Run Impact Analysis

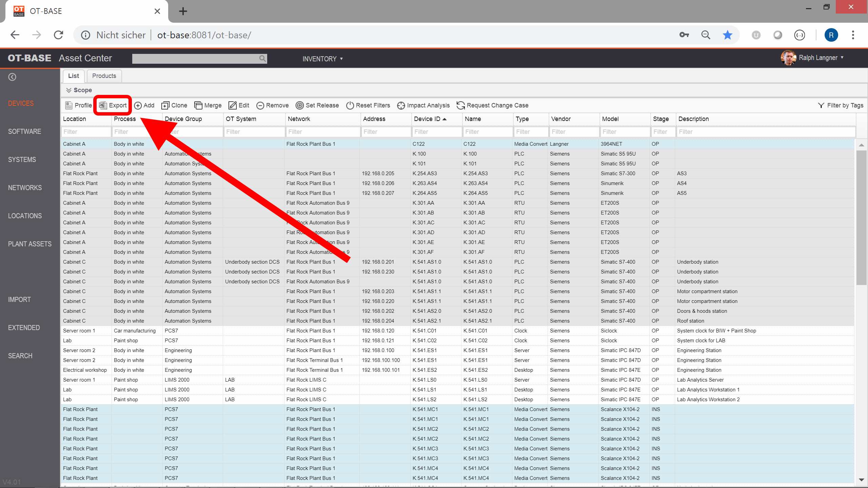point(423,105)
